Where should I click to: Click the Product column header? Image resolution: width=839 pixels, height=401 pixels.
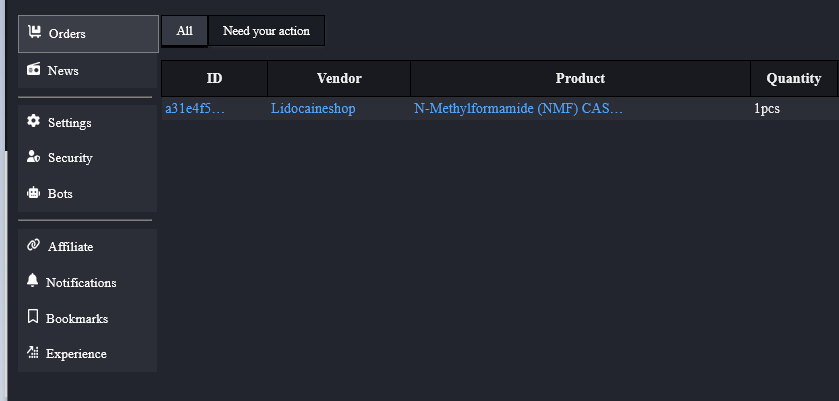point(580,78)
